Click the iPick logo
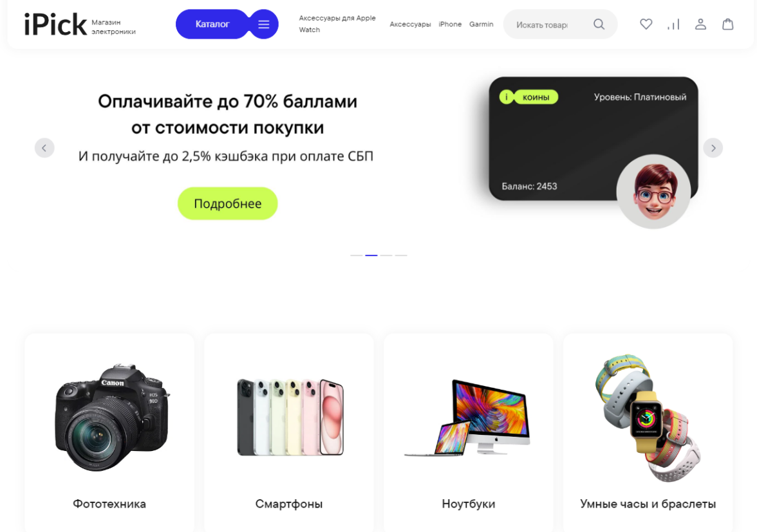This screenshot has height=532, width=757. [x=55, y=24]
